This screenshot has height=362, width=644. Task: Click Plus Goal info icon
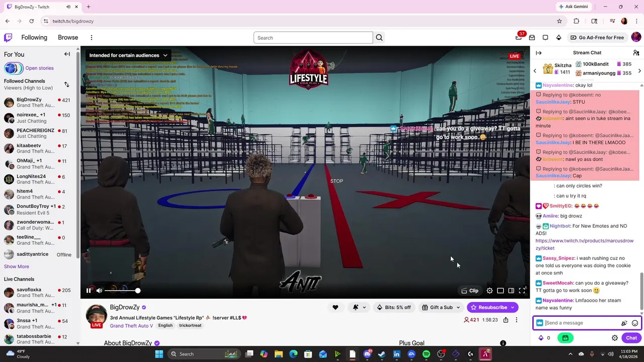pyautogui.click(x=503, y=343)
